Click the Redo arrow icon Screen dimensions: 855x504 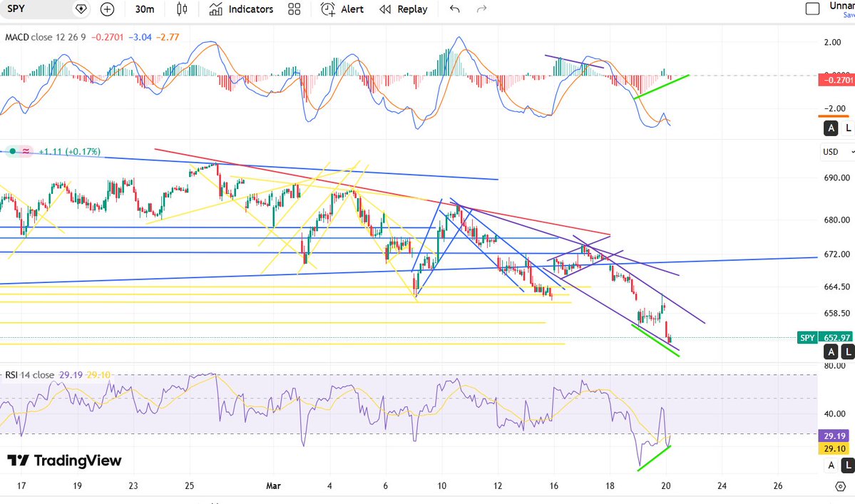[481, 9]
